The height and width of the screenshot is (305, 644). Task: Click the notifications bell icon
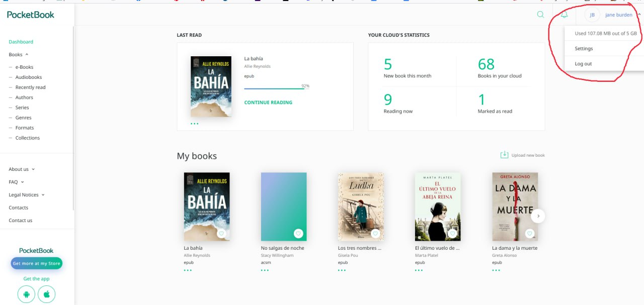564,15
